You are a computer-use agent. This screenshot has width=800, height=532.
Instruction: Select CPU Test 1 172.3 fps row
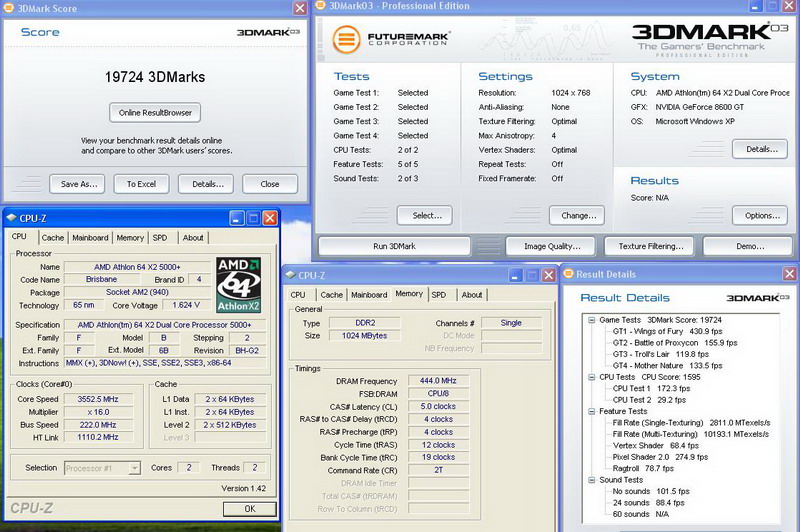652,389
